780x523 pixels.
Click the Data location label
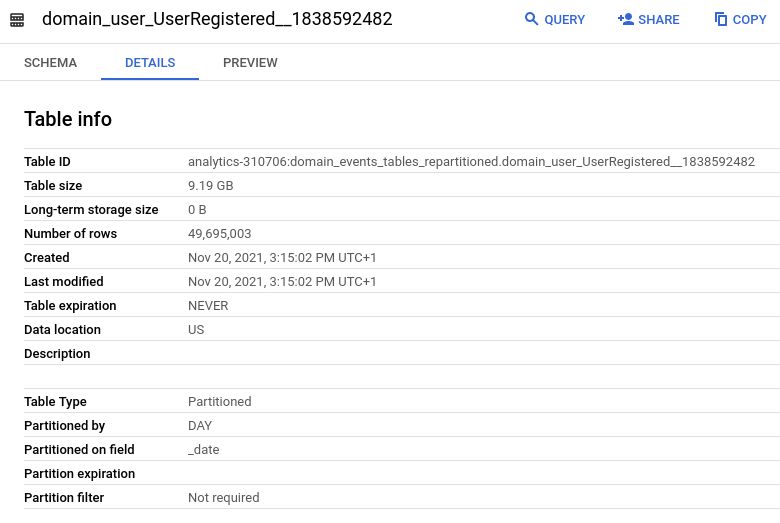tap(62, 329)
